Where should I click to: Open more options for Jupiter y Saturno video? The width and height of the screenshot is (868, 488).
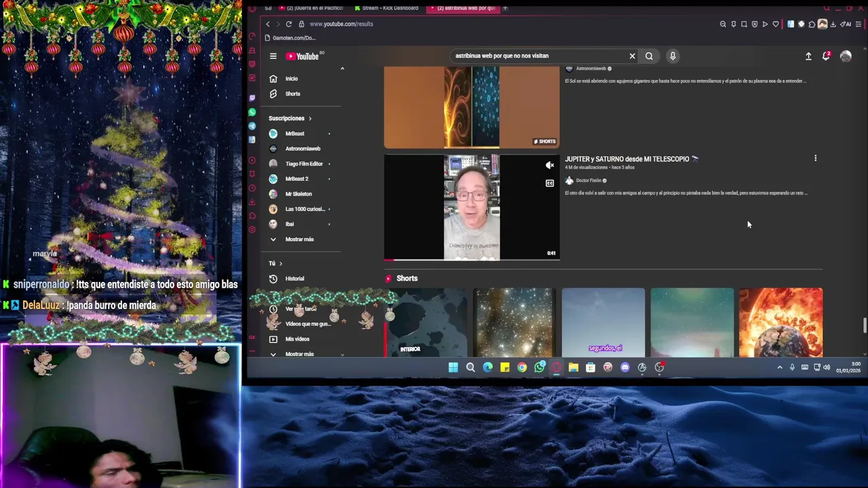pos(815,159)
